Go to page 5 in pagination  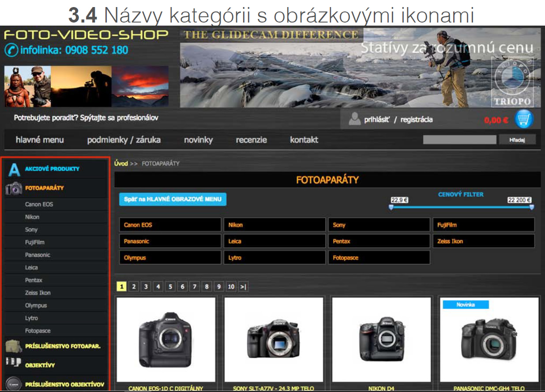170,287
